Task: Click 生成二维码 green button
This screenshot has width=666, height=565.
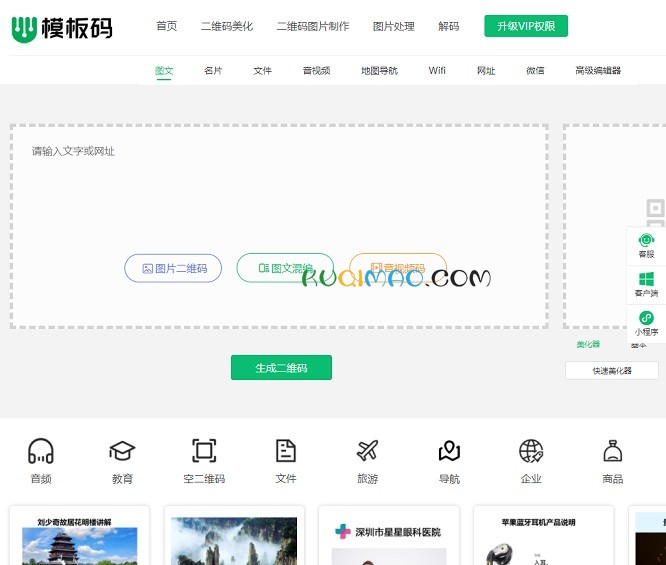Action: coord(281,367)
